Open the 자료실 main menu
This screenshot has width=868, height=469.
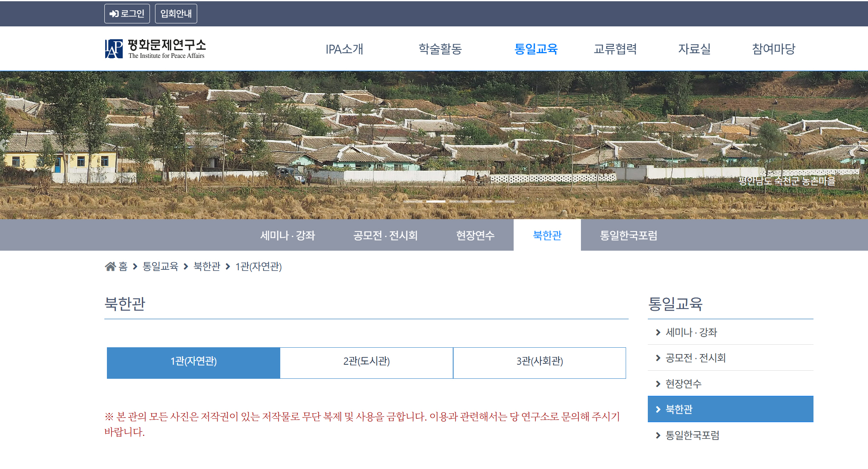(x=694, y=49)
